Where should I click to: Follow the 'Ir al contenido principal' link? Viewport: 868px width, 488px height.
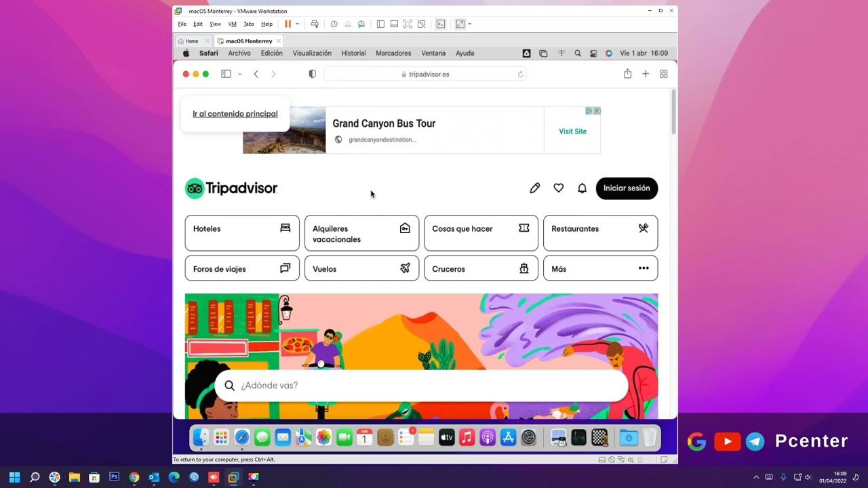click(235, 114)
